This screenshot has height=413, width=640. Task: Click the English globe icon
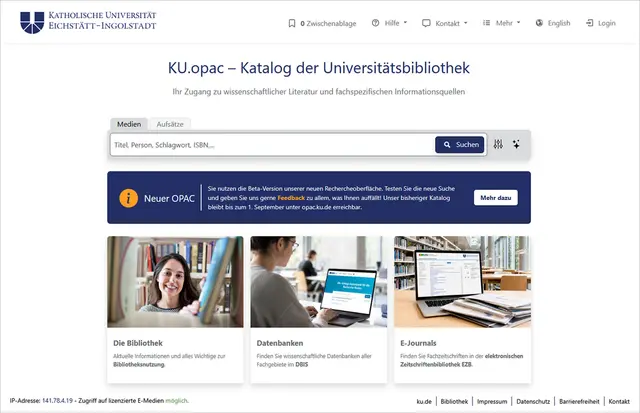539,23
